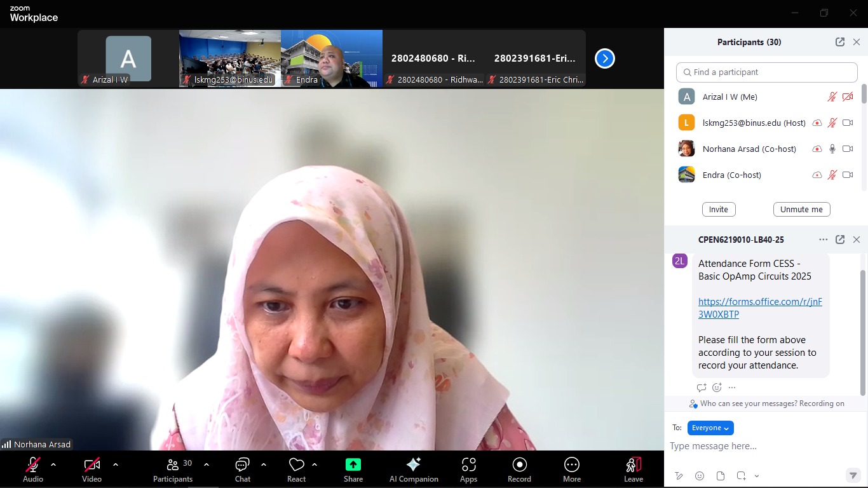Expand chat options arrow in toolbar
This screenshot has width=868, height=488.
point(264,464)
